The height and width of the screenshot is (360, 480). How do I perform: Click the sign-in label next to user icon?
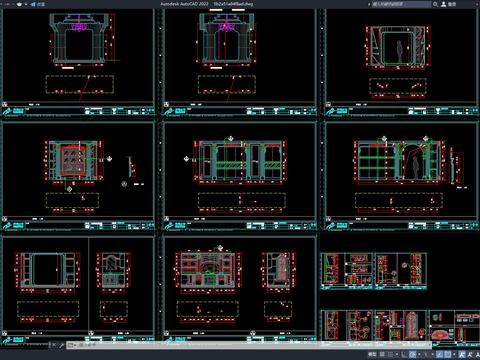point(452,4)
